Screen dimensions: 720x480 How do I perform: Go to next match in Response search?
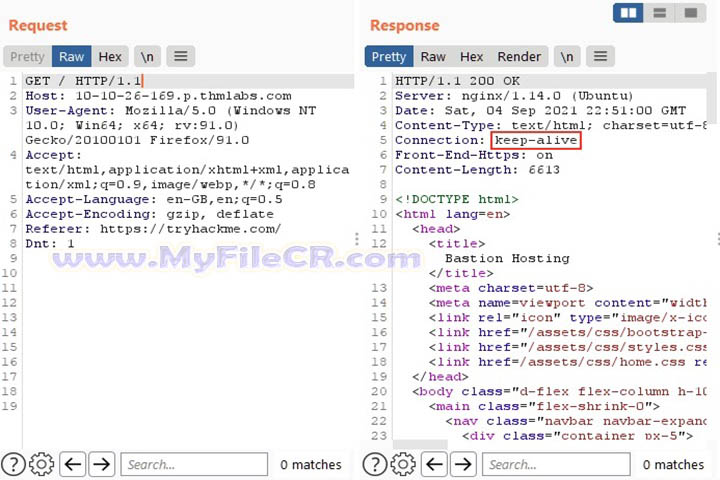tap(463, 464)
